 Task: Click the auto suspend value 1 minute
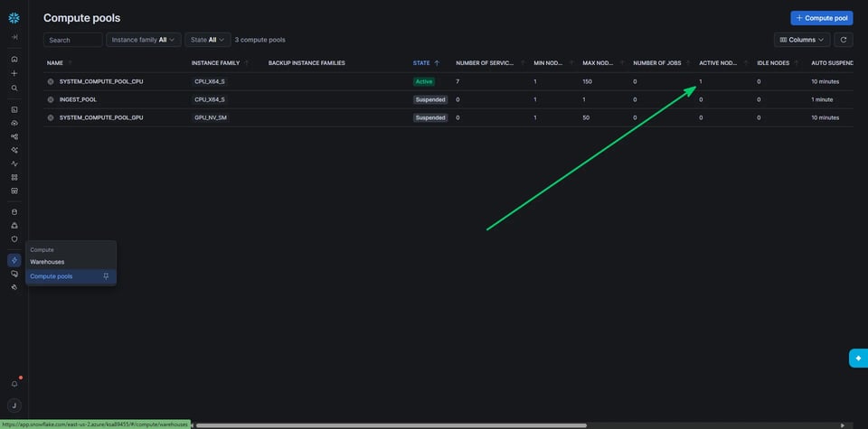point(822,99)
